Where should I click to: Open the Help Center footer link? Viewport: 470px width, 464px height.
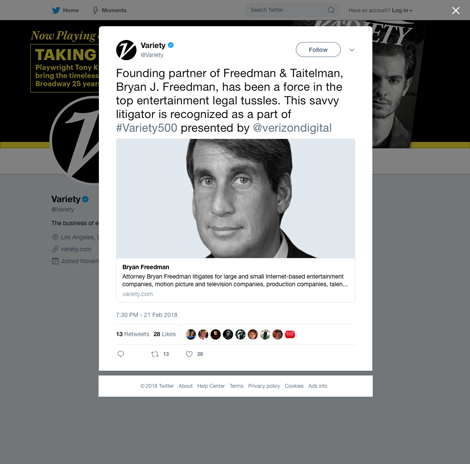[211, 386]
